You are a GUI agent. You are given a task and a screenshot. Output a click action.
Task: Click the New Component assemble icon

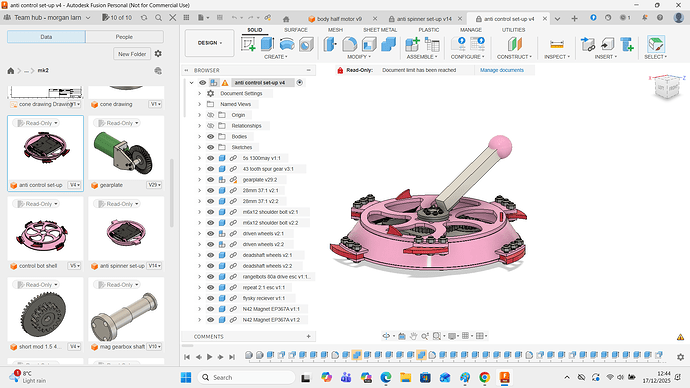(412, 44)
